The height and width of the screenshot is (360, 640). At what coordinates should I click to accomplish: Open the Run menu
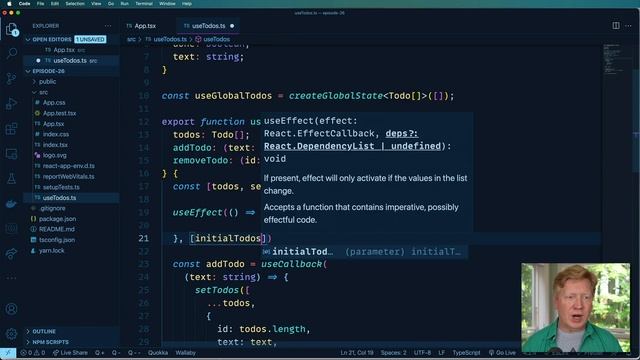click(124, 4)
